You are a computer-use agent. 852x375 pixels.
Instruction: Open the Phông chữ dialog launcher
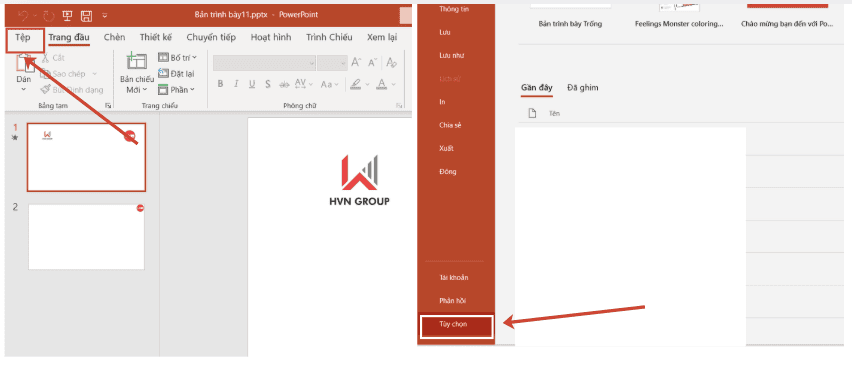pos(400,105)
